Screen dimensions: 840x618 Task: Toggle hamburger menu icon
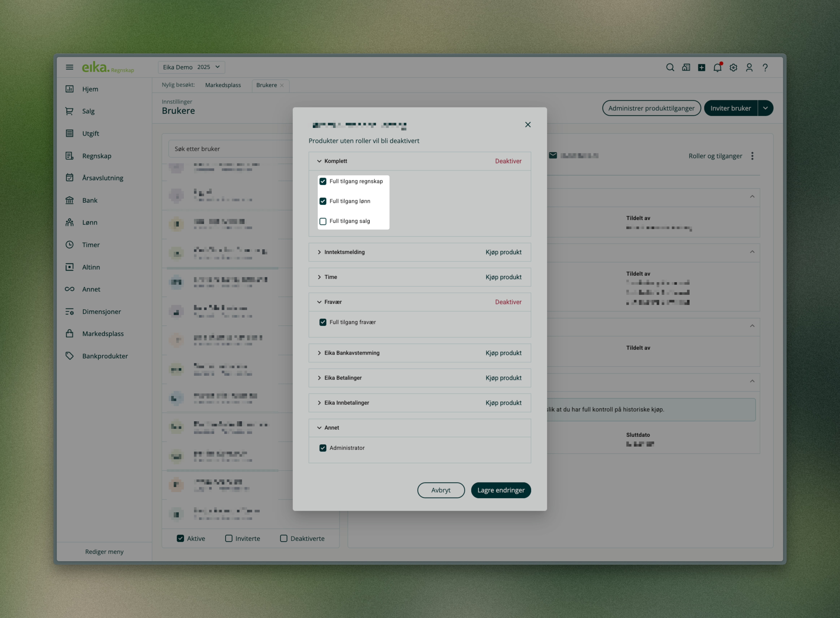tap(70, 67)
